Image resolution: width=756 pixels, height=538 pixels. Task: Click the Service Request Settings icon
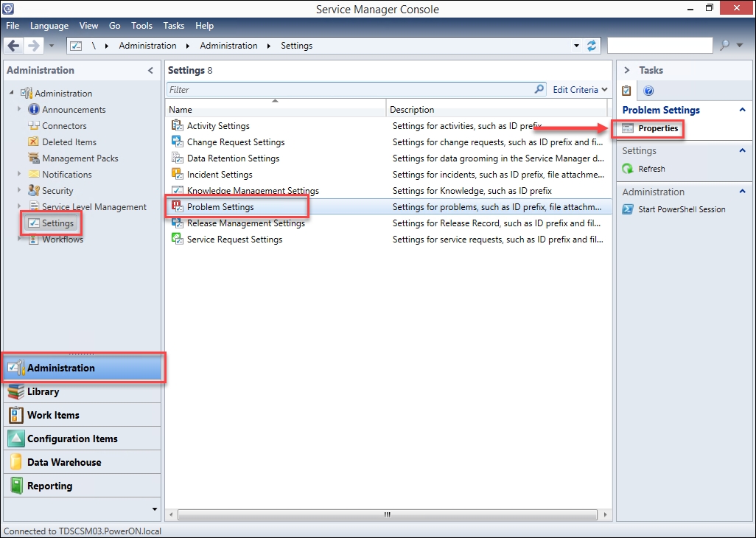(x=178, y=239)
